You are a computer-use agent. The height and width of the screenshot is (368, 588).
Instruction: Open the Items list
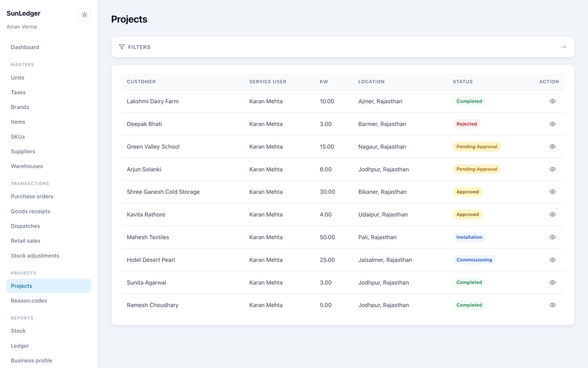pos(49,122)
